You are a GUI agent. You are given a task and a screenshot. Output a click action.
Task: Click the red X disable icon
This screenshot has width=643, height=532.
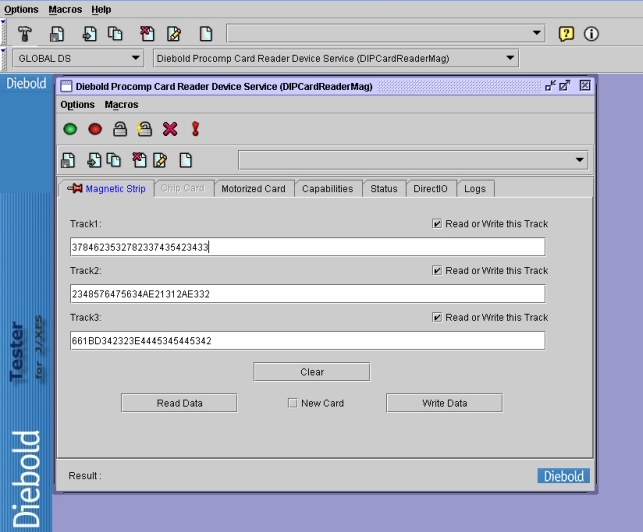coord(170,129)
